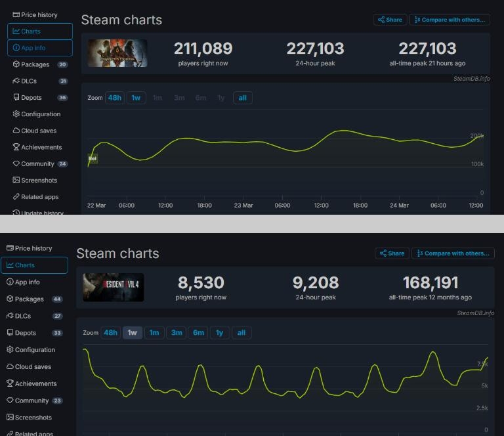The height and width of the screenshot is (436, 504).
Task: Set lower chart zoom to all
Action: [x=241, y=333]
